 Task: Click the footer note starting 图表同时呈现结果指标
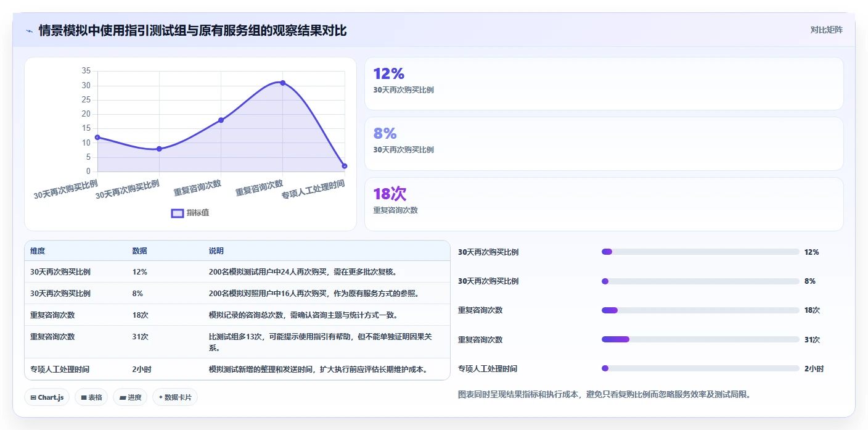click(x=604, y=394)
